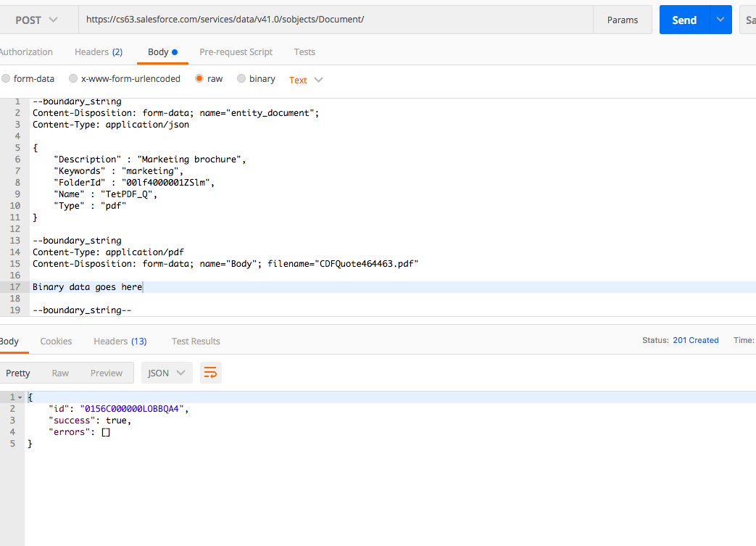Click the request URL input field
This screenshot has height=546, width=756.
326,18
